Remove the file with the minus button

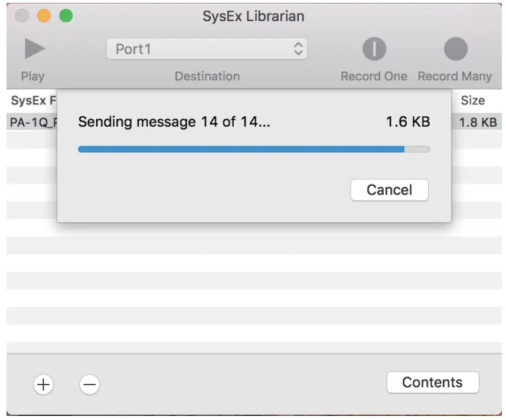point(89,384)
